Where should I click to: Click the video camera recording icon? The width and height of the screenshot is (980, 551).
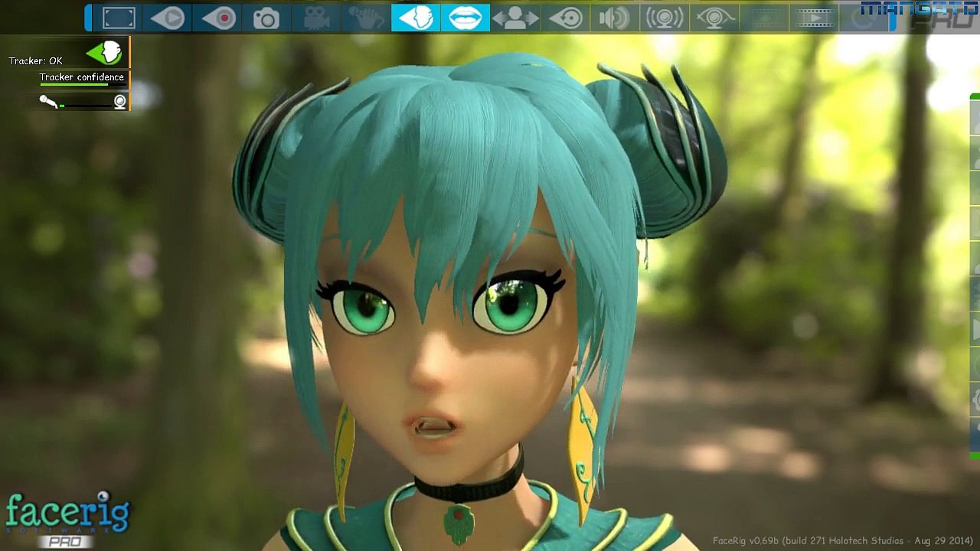pyautogui.click(x=316, y=18)
